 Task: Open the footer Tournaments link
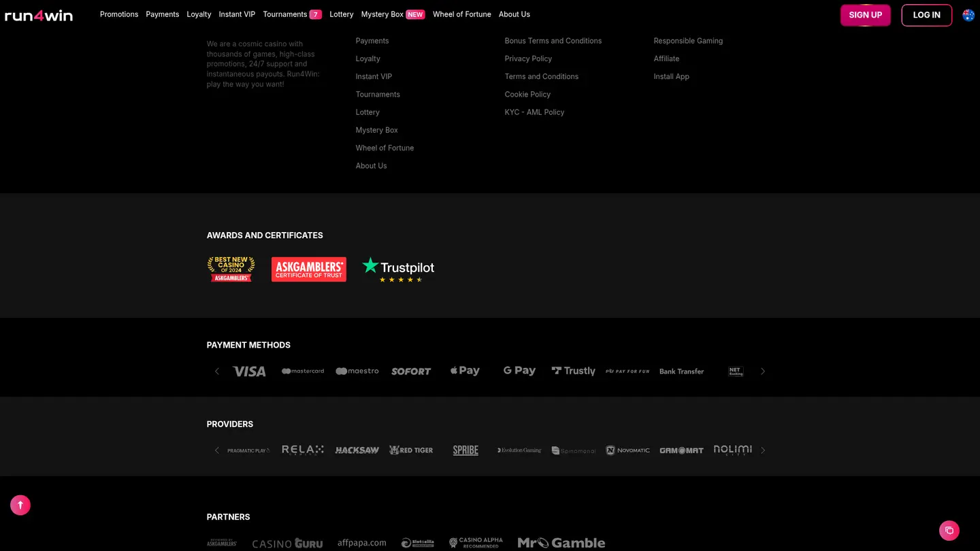coord(378,95)
